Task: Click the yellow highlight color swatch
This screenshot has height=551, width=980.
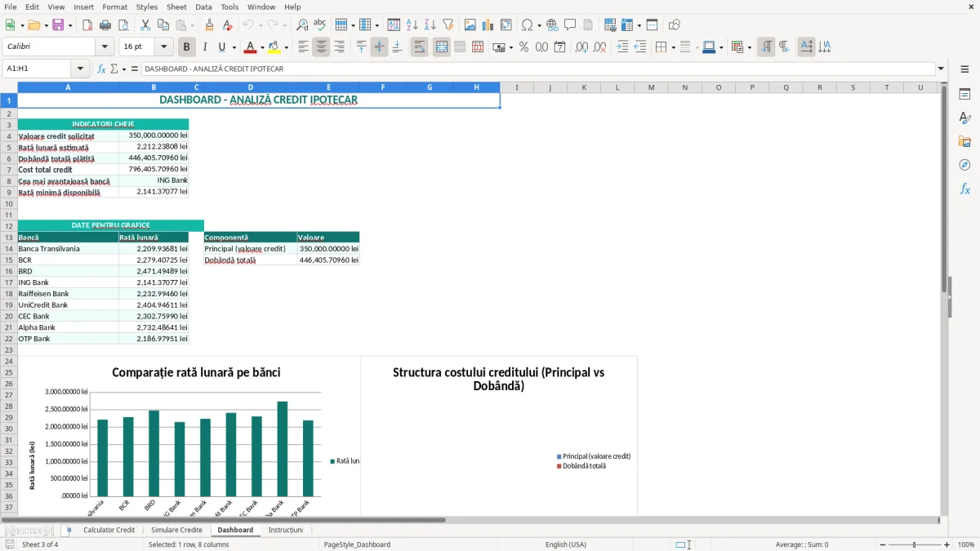Action: (274, 47)
